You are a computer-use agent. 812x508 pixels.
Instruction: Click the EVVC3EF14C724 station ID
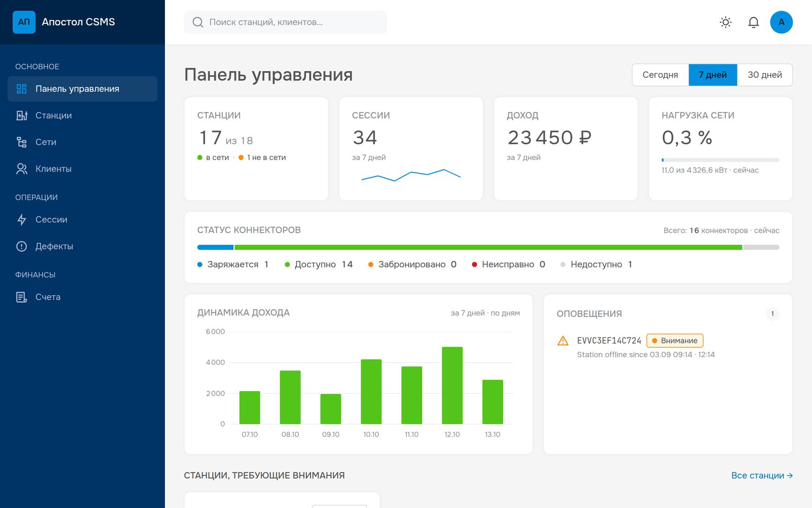pos(609,341)
